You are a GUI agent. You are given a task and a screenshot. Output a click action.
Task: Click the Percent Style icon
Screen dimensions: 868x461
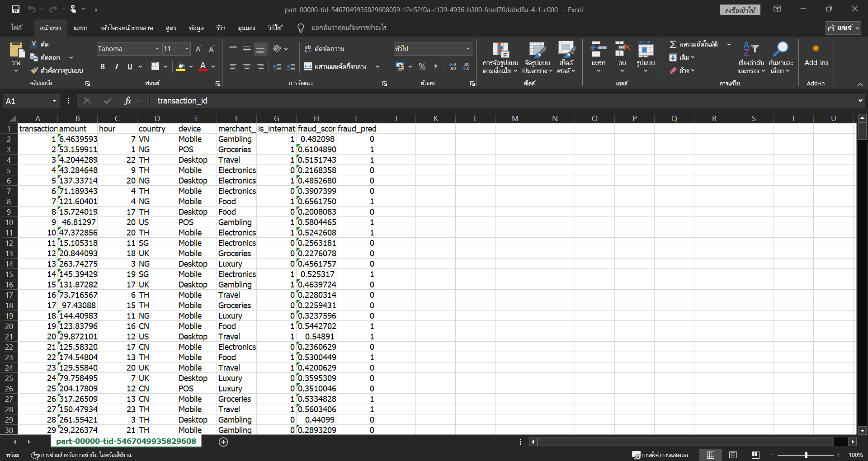tap(422, 67)
